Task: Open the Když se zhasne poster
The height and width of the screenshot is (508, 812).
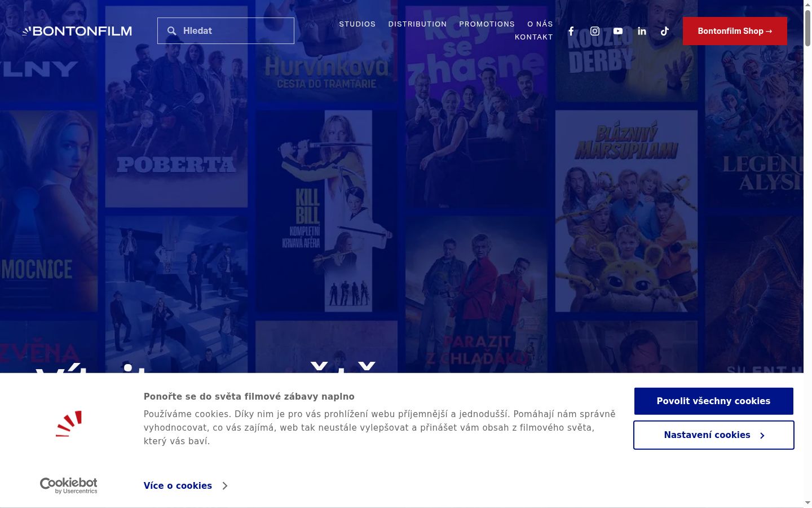Action: pos(476,106)
